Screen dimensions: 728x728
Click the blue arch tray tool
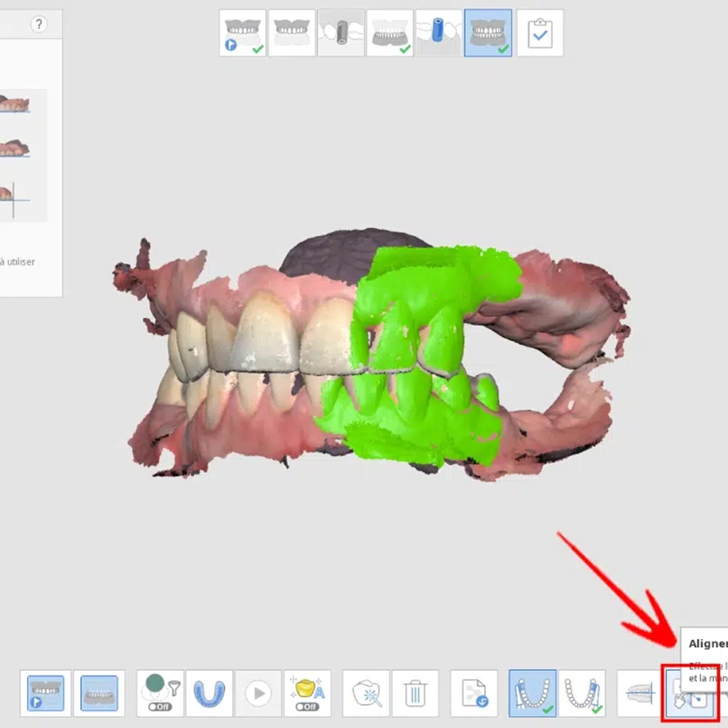209,693
